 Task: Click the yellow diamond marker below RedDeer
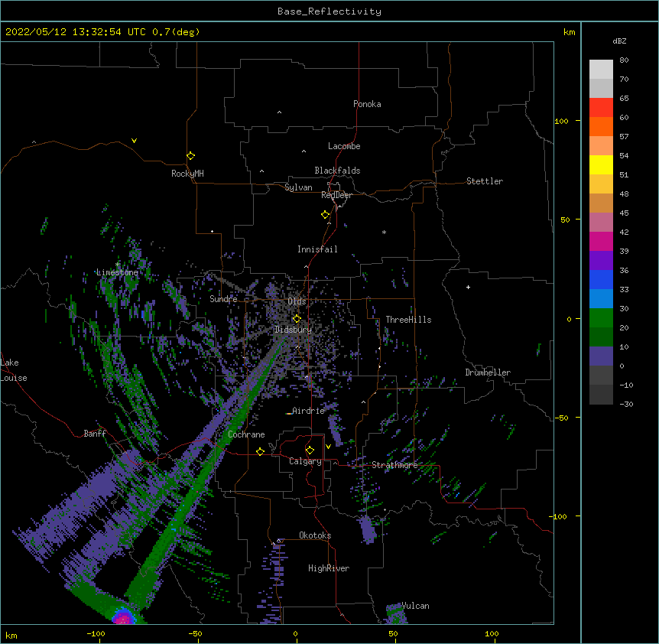(326, 215)
